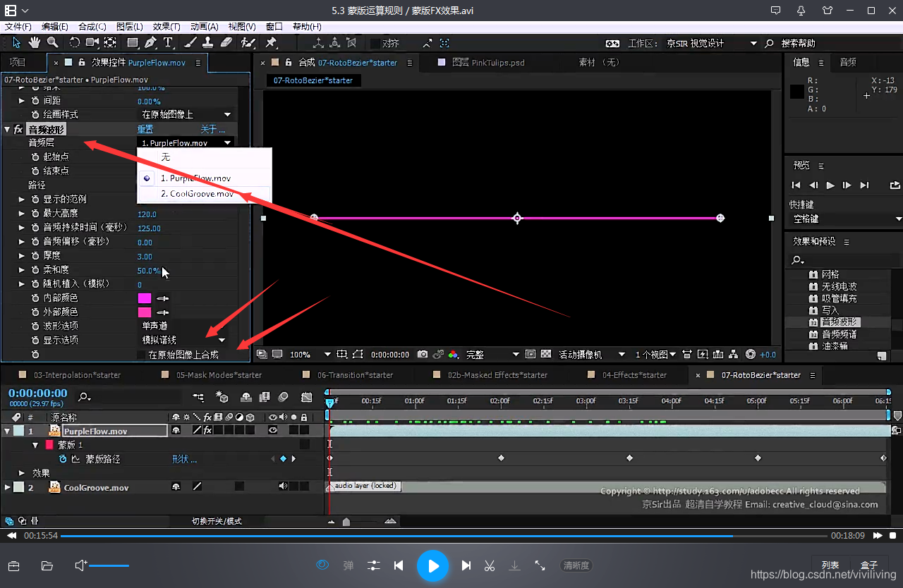The image size is (903, 588).
Task: Toggle the 音频波形 fx effect enable icon
Action: pyautogui.click(x=18, y=129)
